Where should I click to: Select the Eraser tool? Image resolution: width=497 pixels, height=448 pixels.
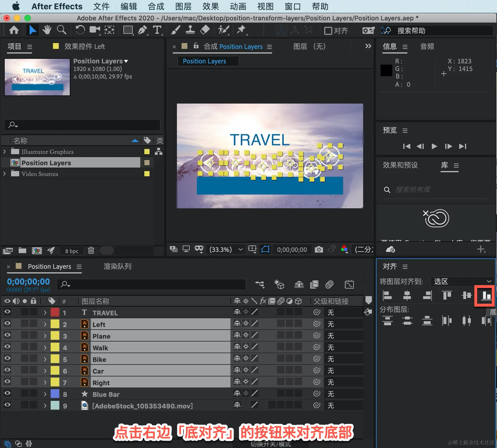pos(205,30)
